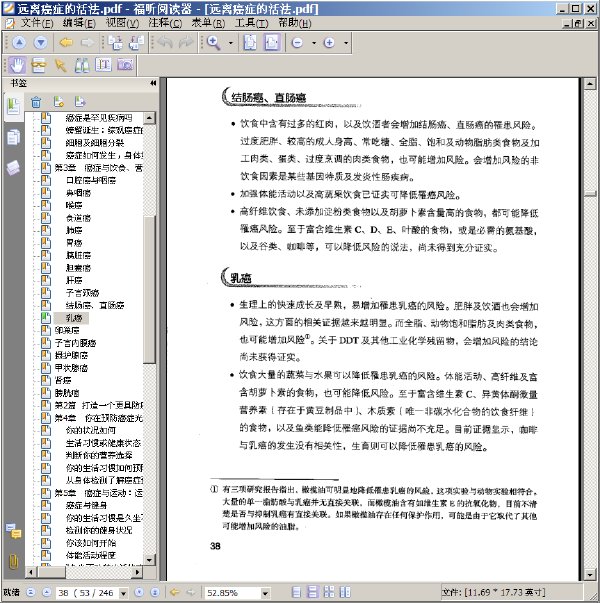Click the bookmarks vertical scrollbar thumb
Image resolution: width=600 pixels, height=603 pixels.
(x=149, y=288)
